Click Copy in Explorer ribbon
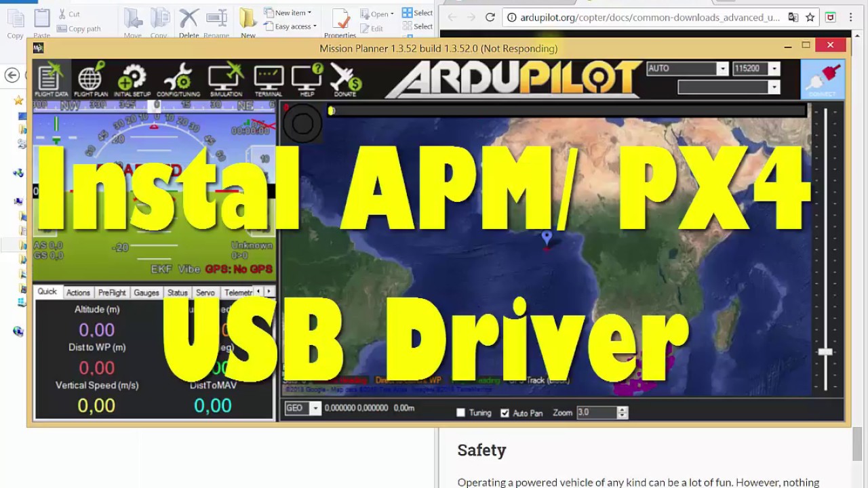Viewport: 868px width, 488px height. coord(15,22)
